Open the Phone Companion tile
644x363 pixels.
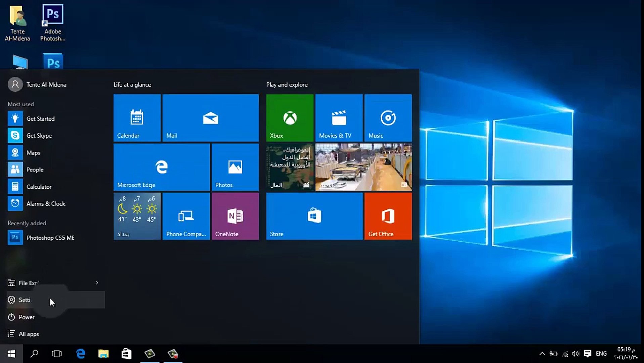click(x=186, y=216)
